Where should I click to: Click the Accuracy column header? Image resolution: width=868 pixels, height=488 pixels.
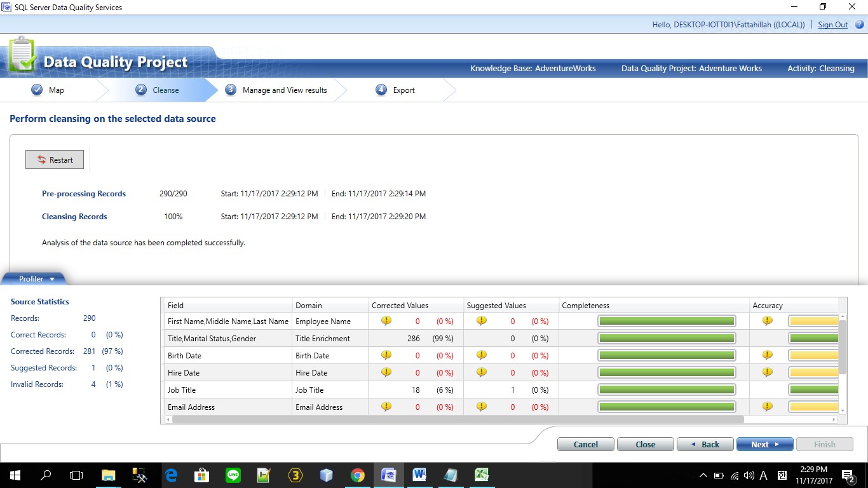point(794,305)
